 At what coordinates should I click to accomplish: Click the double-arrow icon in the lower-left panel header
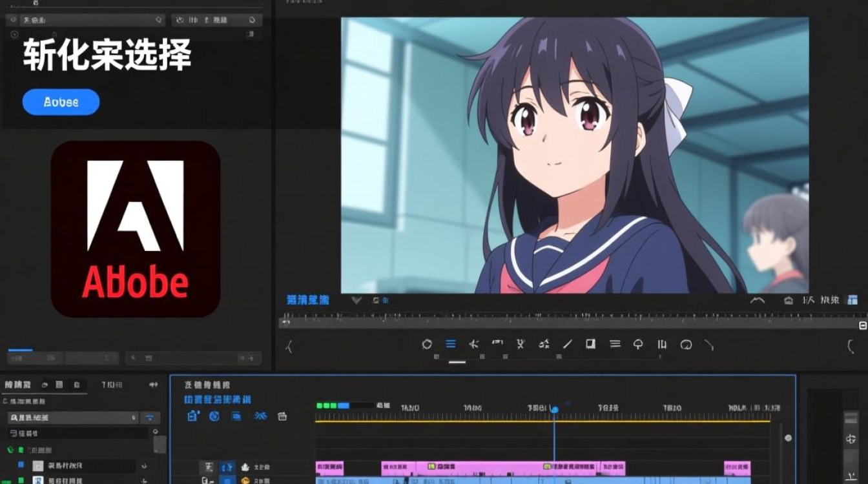(153, 385)
